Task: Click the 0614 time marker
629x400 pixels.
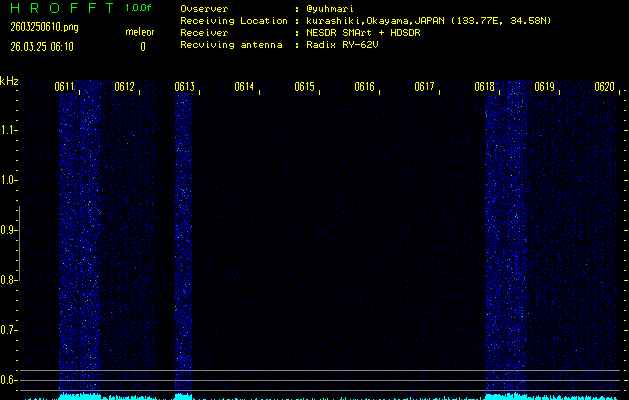Action: point(244,87)
